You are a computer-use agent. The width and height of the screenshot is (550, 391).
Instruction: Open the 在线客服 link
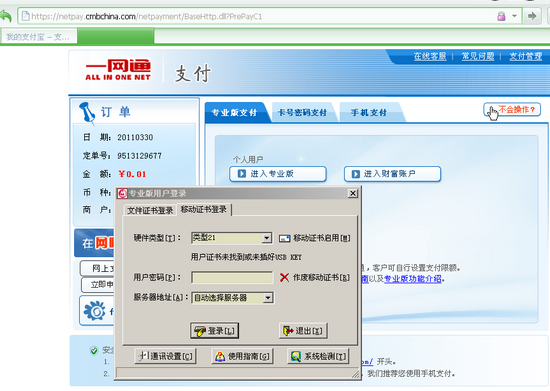(430, 56)
